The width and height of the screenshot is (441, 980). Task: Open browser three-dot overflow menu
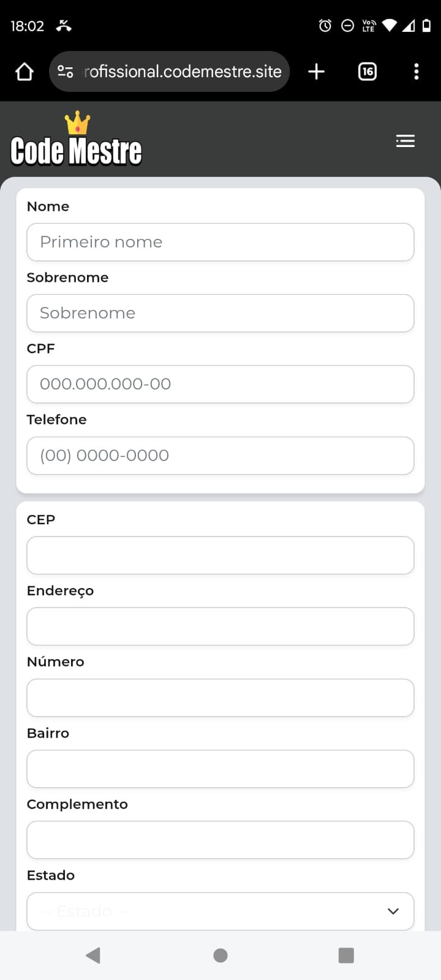pyautogui.click(x=416, y=72)
